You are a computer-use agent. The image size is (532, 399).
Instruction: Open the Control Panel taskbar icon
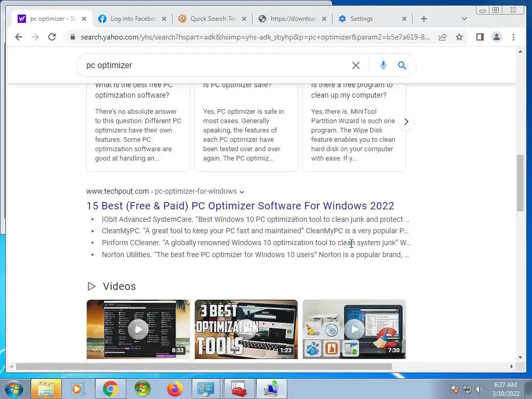click(x=206, y=389)
